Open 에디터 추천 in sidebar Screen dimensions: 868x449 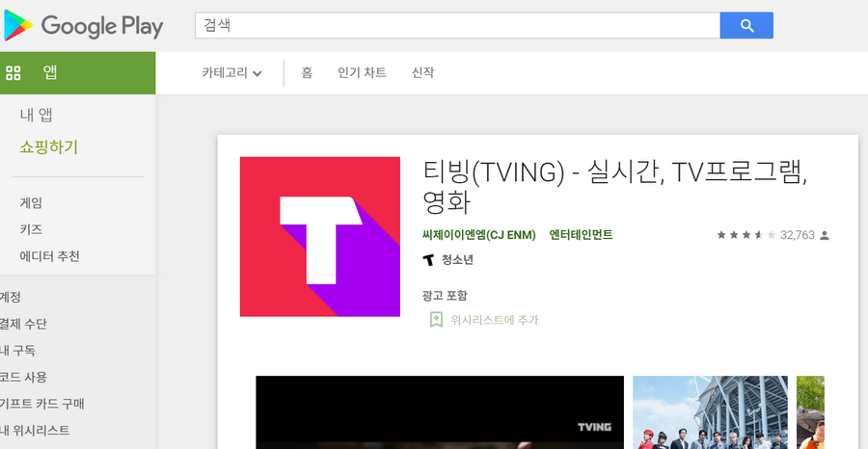pos(50,256)
